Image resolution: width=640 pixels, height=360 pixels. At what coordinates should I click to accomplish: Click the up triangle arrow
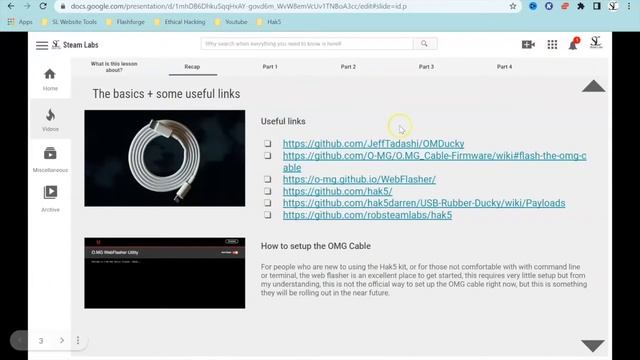pyautogui.click(x=593, y=86)
